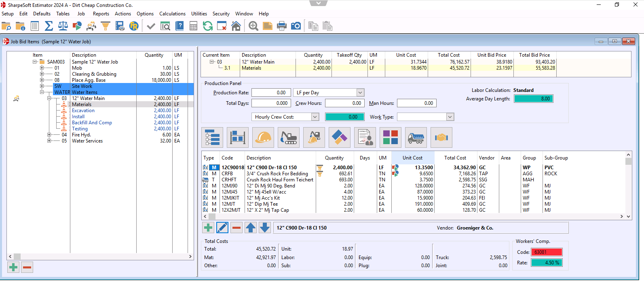Viewport: 644px width, 283px height.
Task: Click the handshake Subcontract icon button
Action: pos(441,138)
